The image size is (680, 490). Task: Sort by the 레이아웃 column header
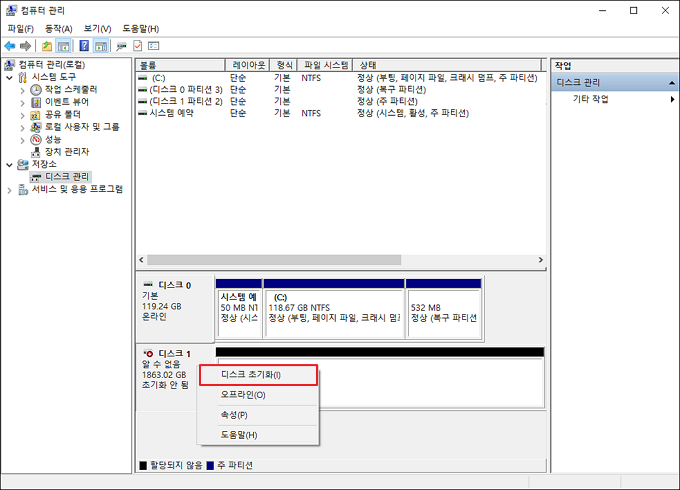(248, 65)
